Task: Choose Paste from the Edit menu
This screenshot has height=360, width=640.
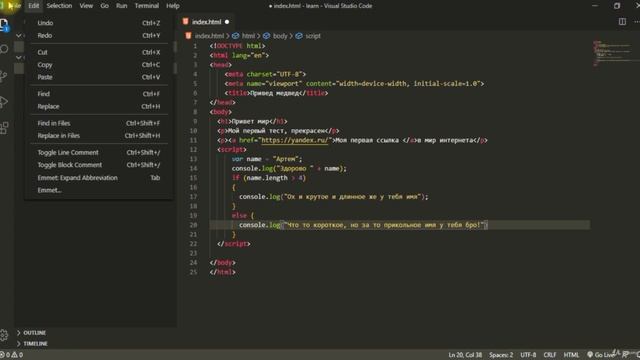Action: click(99, 77)
